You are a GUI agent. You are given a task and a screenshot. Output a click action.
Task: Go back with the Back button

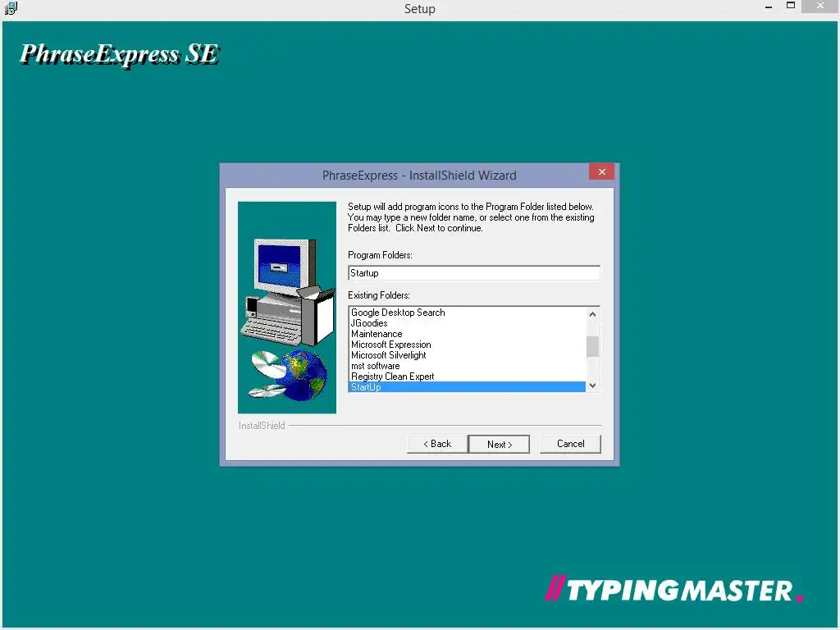[x=437, y=444]
